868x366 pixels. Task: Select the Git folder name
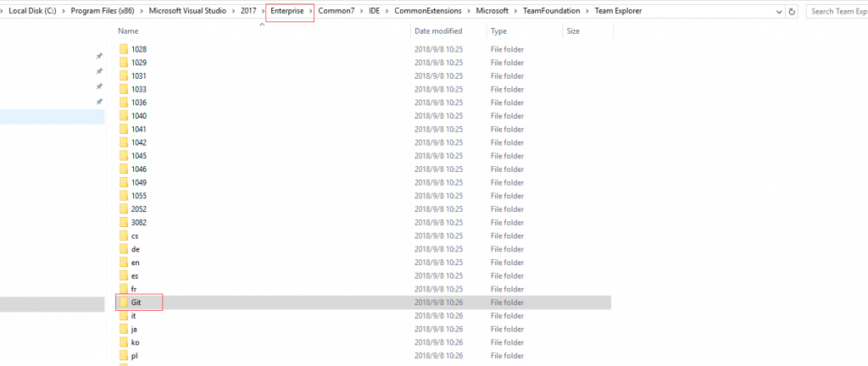[136, 302]
